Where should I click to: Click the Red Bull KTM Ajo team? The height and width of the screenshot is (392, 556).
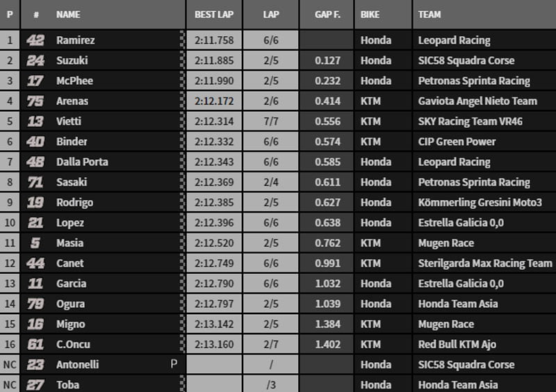click(457, 344)
